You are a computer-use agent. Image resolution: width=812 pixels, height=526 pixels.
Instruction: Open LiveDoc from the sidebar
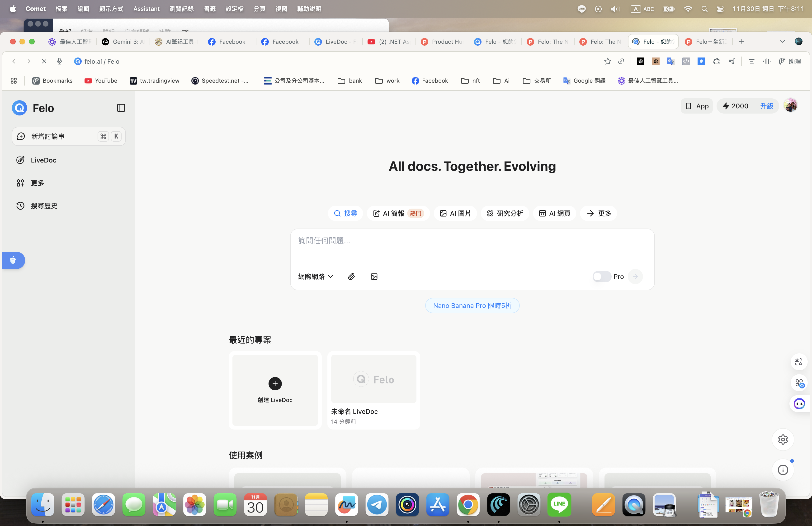click(43, 160)
